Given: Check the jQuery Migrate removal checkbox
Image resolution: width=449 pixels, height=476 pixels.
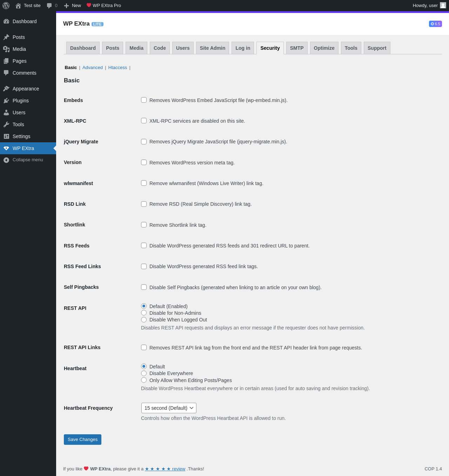Looking at the screenshot, I should (x=144, y=142).
